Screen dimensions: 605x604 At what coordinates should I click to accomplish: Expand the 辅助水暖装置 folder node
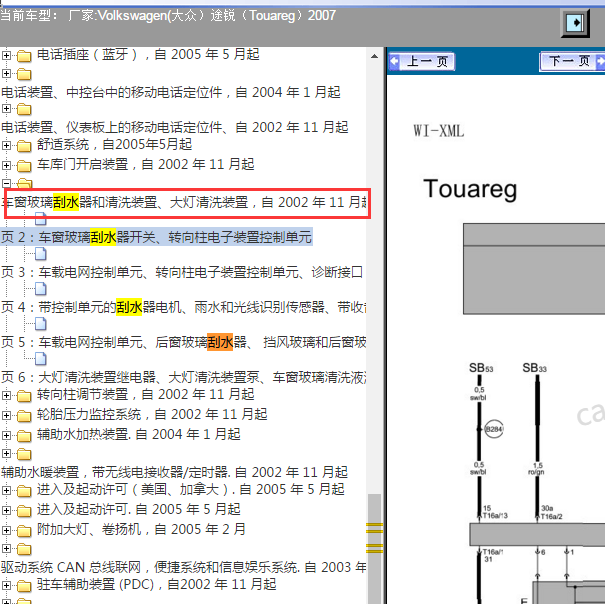point(6,453)
